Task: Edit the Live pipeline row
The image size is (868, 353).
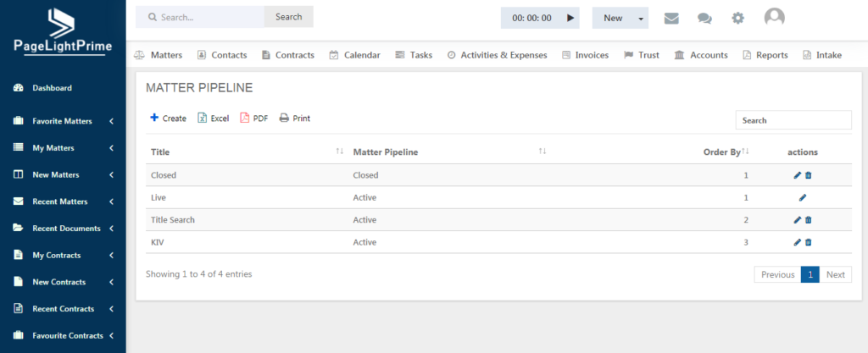Action: [x=803, y=197]
